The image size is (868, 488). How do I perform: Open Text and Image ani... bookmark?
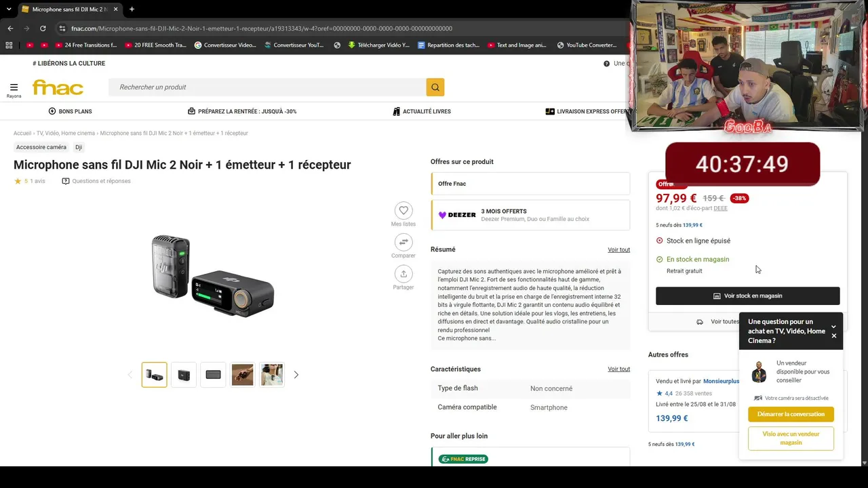[x=517, y=45]
